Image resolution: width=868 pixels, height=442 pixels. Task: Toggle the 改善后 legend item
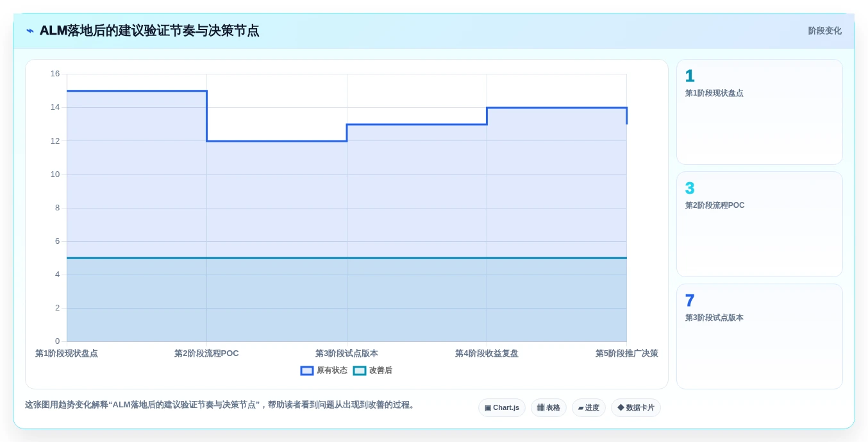(x=372, y=371)
